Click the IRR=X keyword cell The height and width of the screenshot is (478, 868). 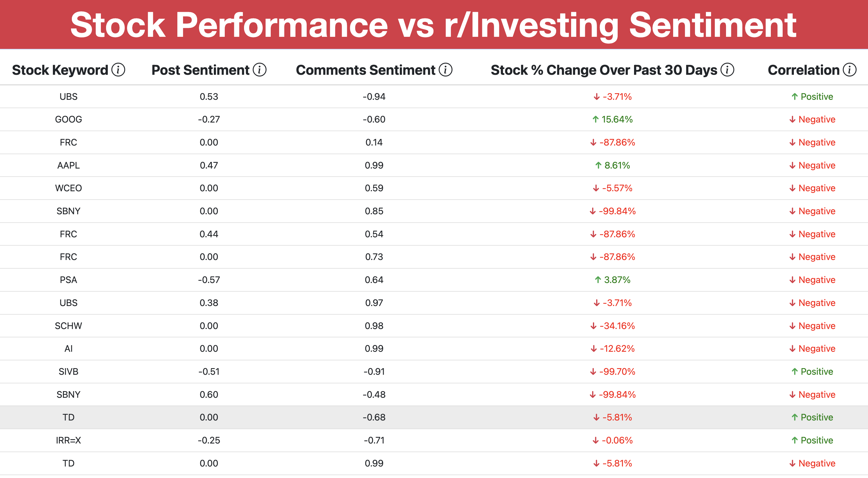pos(68,440)
